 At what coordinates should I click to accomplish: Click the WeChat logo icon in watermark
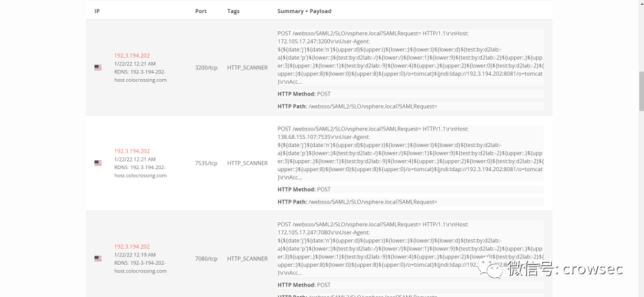point(491,269)
